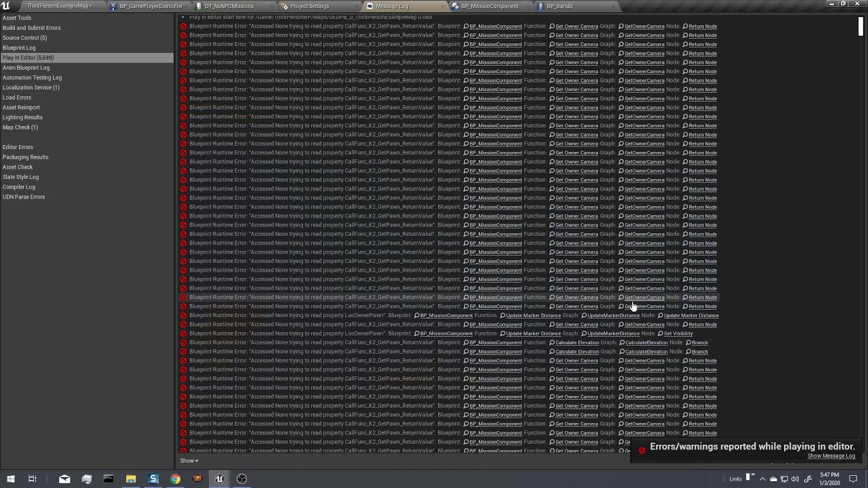Launch Google Chrome from the taskbar
Image resolution: width=868 pixels, height=488 pixels.
176,479
